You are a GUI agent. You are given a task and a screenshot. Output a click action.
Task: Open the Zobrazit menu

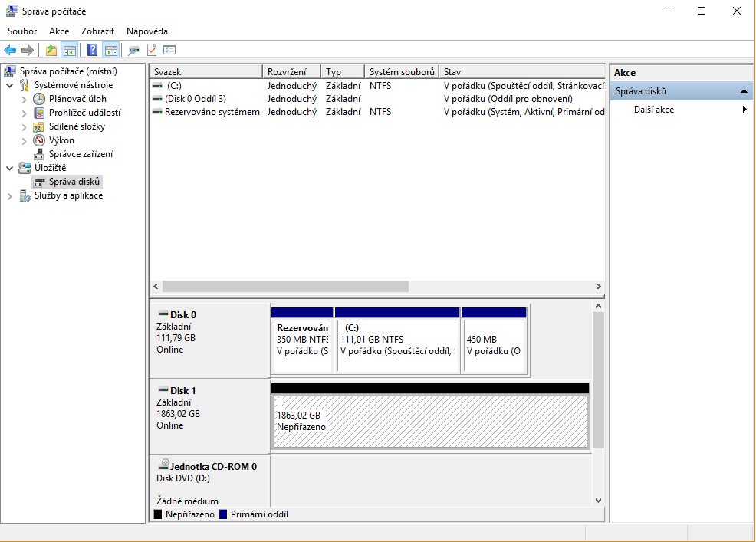click(97, 31)
